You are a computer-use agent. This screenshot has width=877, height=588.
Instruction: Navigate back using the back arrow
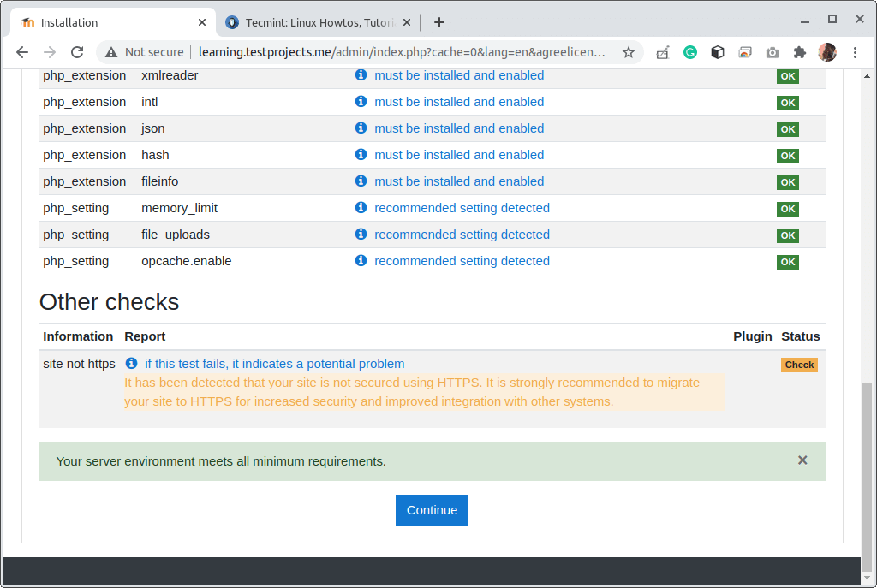pos(22,52)
